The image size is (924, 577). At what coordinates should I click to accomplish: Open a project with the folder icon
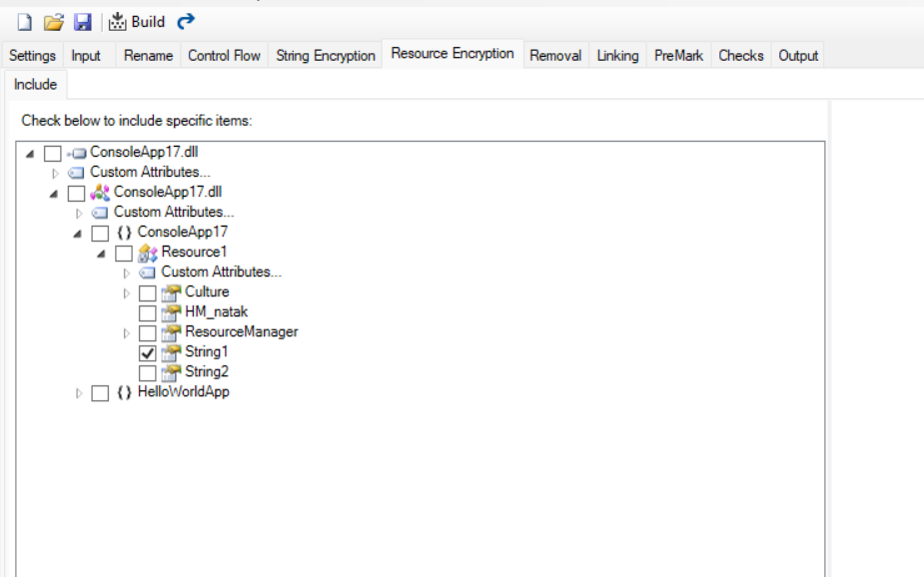(54, 22)
